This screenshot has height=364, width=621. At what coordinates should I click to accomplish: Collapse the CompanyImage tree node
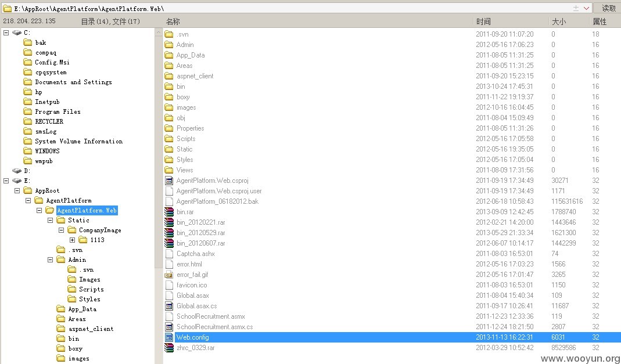tap(62, 230)
